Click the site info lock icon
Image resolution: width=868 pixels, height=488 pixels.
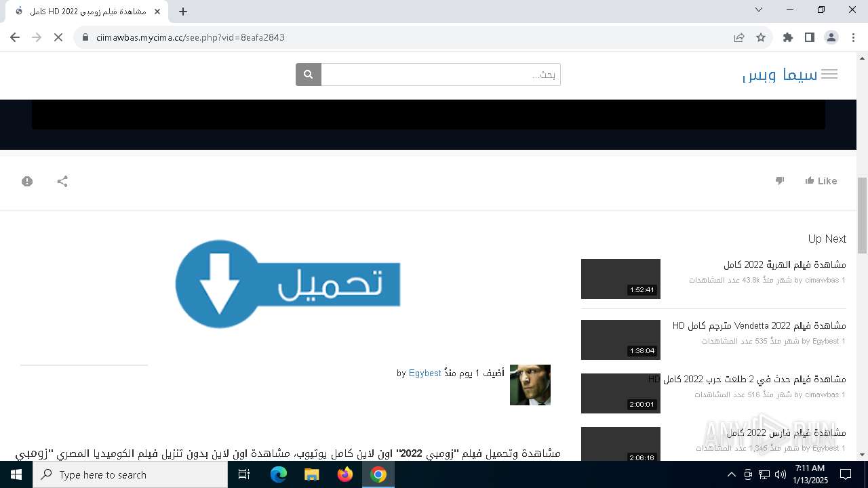pos(85,37)
